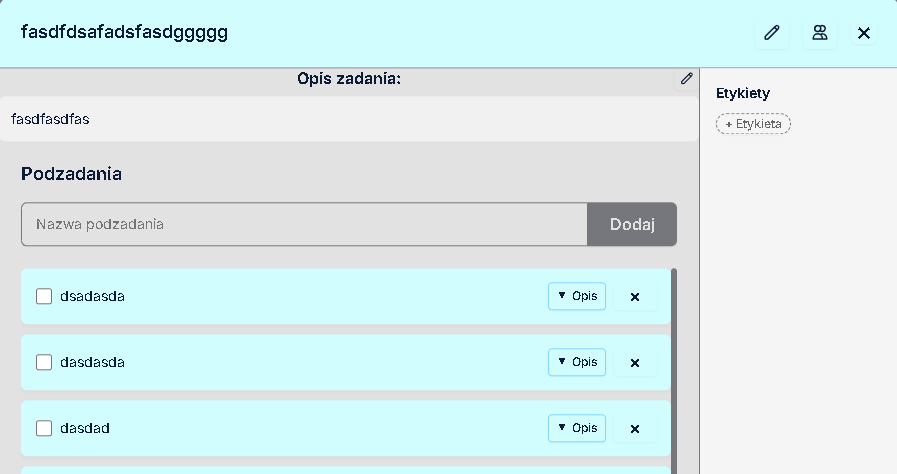Add a label with + Etykieta

click(x=753, y=124)
